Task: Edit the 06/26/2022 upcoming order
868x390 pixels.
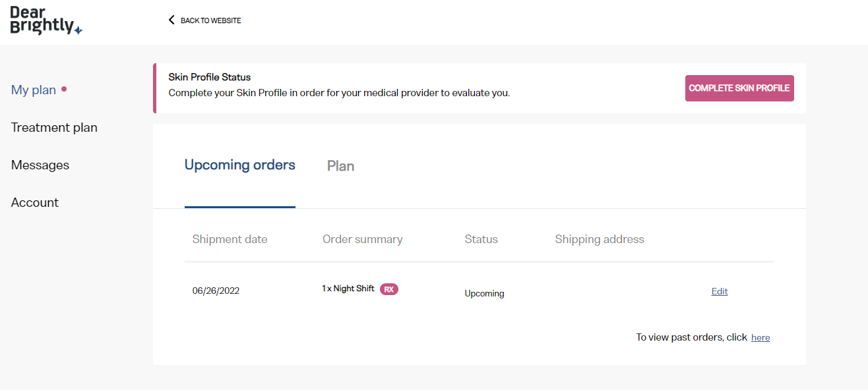Action: point(720,291)
